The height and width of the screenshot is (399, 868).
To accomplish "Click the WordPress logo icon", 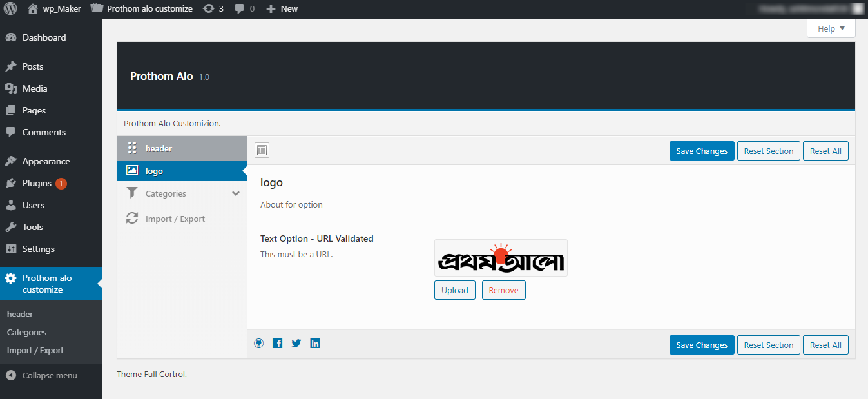I will coord(10,9).
